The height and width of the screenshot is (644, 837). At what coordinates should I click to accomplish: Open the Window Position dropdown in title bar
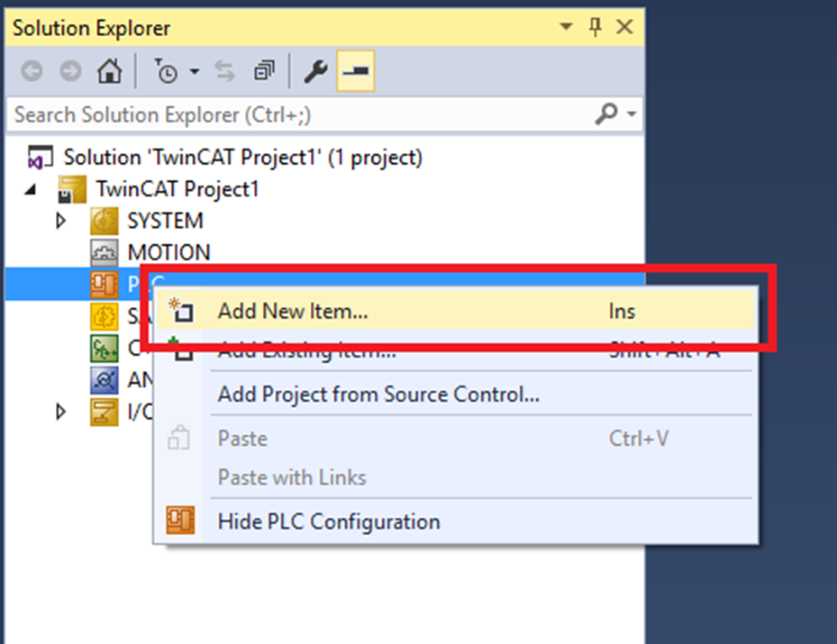click(x=567, y=28)
